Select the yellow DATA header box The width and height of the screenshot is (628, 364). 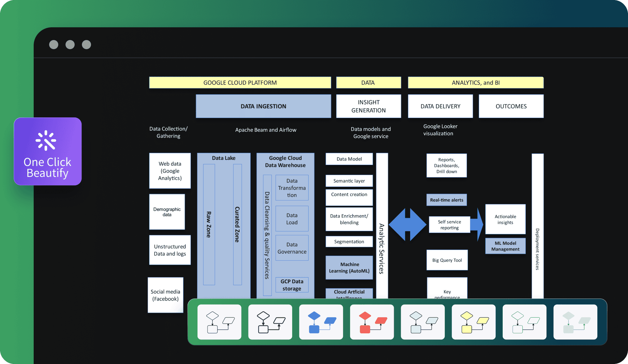(368, 83)
